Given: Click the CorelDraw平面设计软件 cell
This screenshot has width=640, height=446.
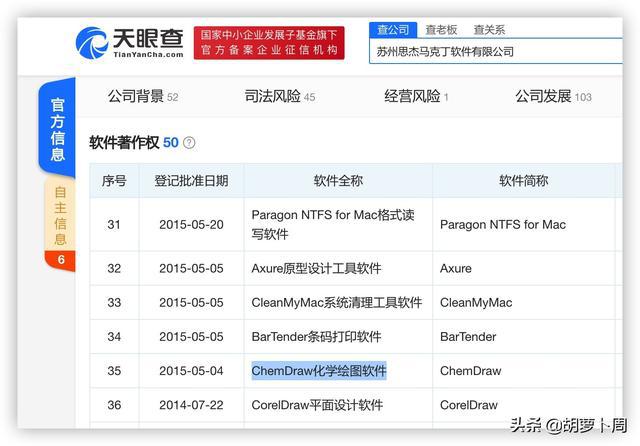Looking at the screenshot, I should coord(338,405).
